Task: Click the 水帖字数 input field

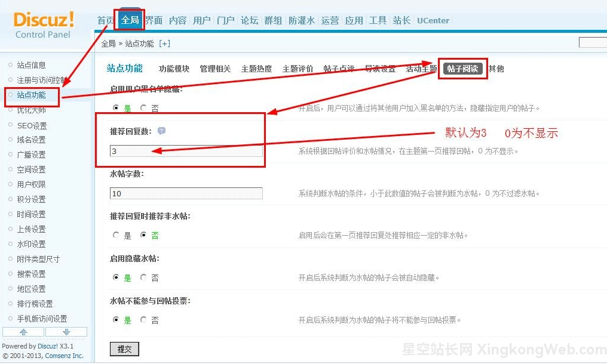Action: coord(185,193)
